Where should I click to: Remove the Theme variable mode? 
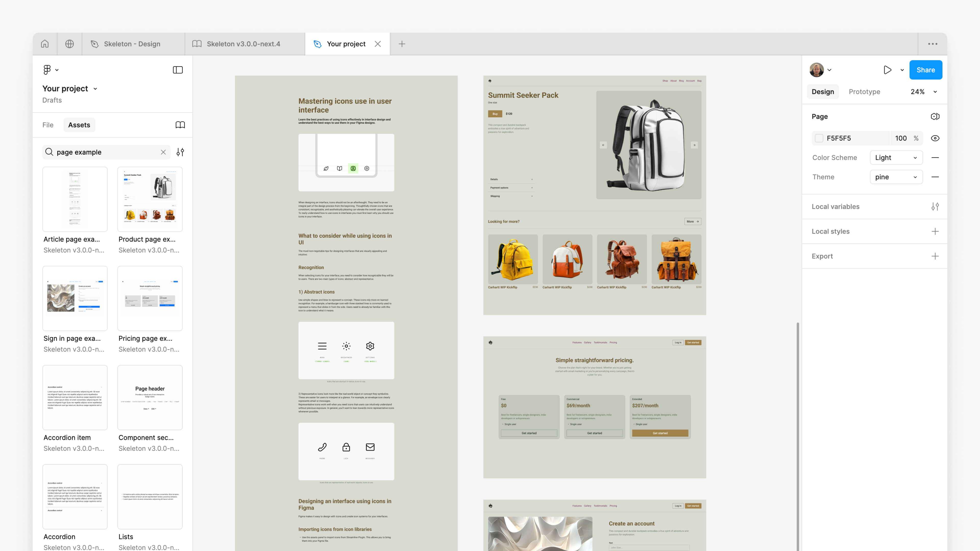[935, 177]
